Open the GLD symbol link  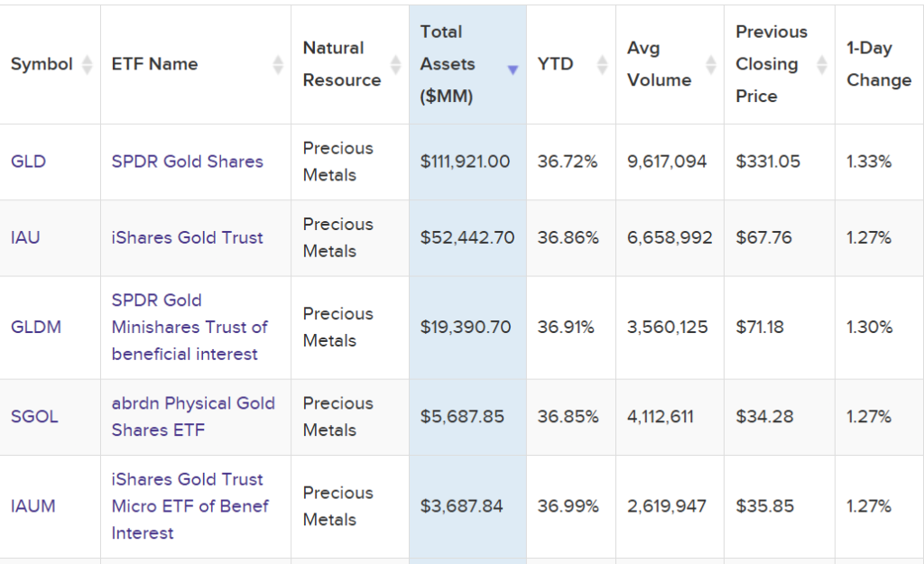[28, 162]
